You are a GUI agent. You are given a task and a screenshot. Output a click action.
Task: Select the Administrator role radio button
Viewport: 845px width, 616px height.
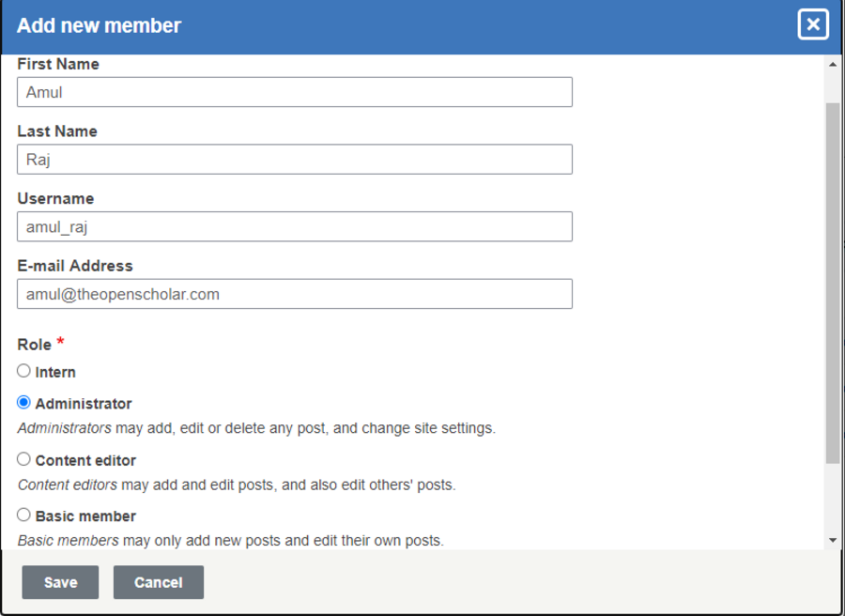(24, 403)
